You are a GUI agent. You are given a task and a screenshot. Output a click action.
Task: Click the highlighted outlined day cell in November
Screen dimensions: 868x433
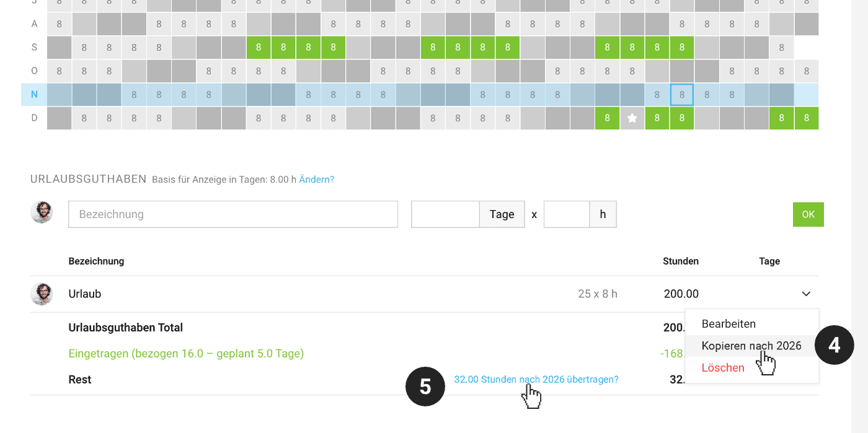[681, 95]
